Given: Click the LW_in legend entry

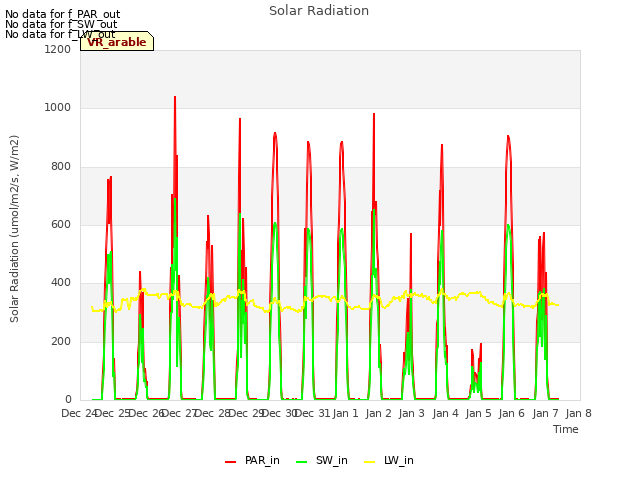Looking at the screenshot, I should pos(389,460).
